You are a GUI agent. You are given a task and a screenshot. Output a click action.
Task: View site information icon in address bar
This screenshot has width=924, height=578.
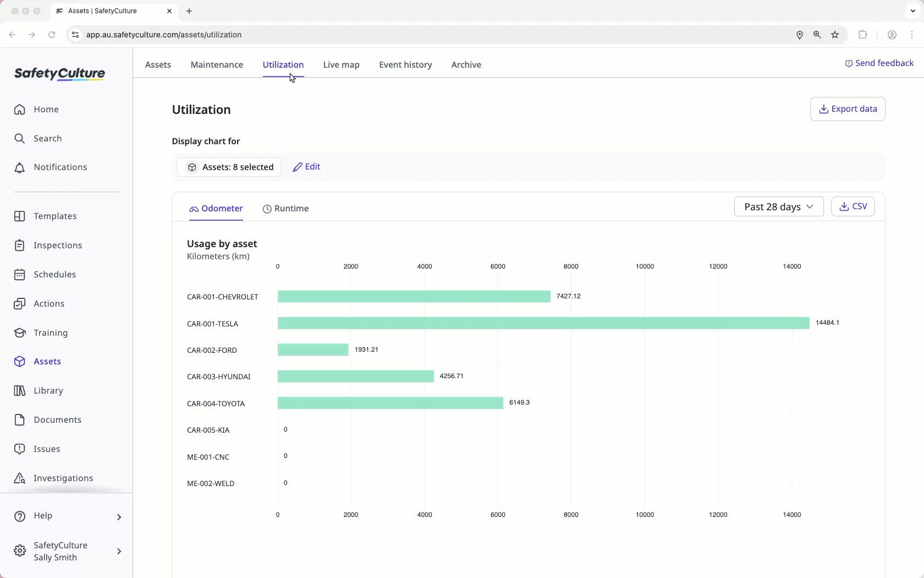[75, 35]
